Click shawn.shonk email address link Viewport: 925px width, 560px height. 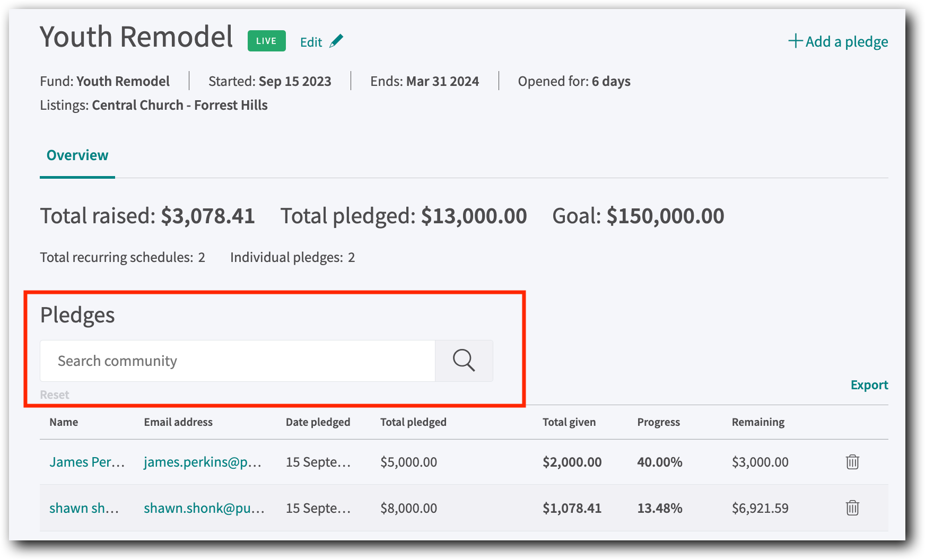[204, 507]
